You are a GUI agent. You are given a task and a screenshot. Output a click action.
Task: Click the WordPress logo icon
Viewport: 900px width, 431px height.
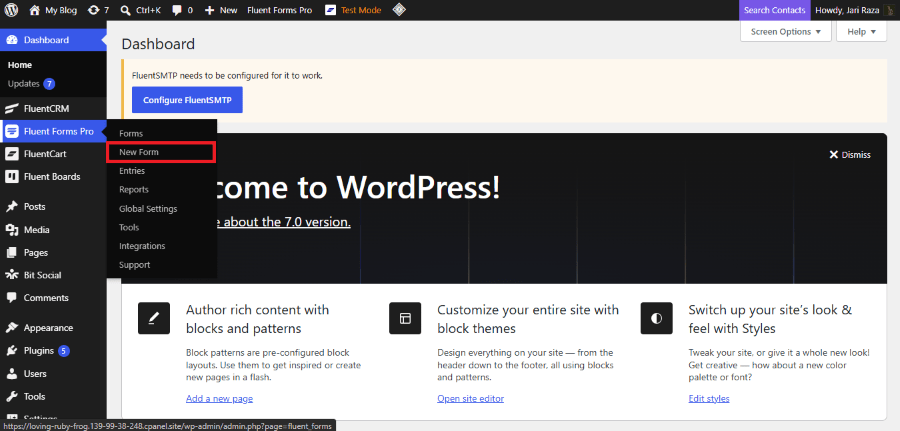coord(11,10)
